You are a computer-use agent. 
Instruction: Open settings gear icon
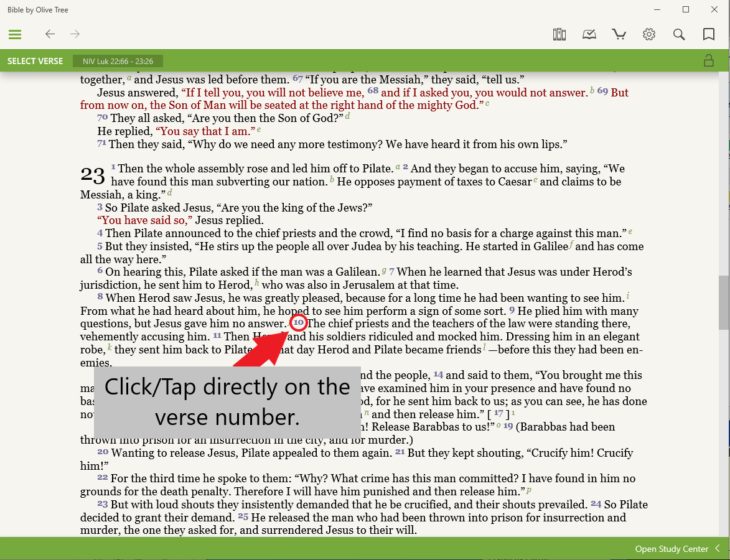coord(649,34)
